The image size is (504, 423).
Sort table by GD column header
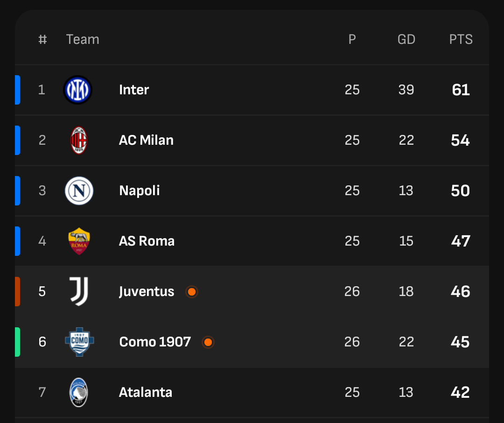tap(406, 40)
